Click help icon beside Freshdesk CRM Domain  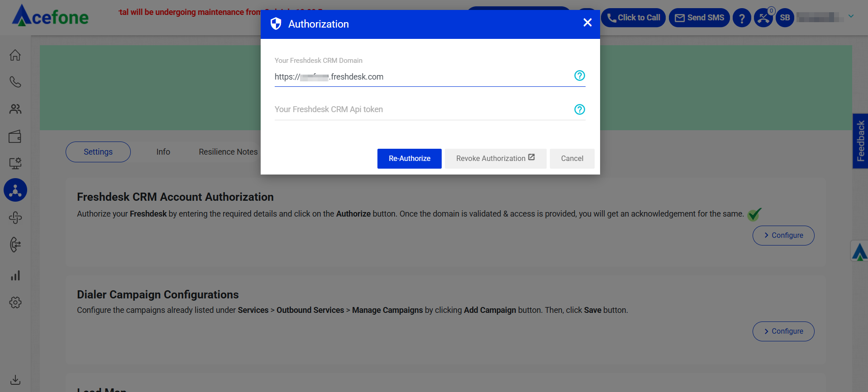[580, 76]
